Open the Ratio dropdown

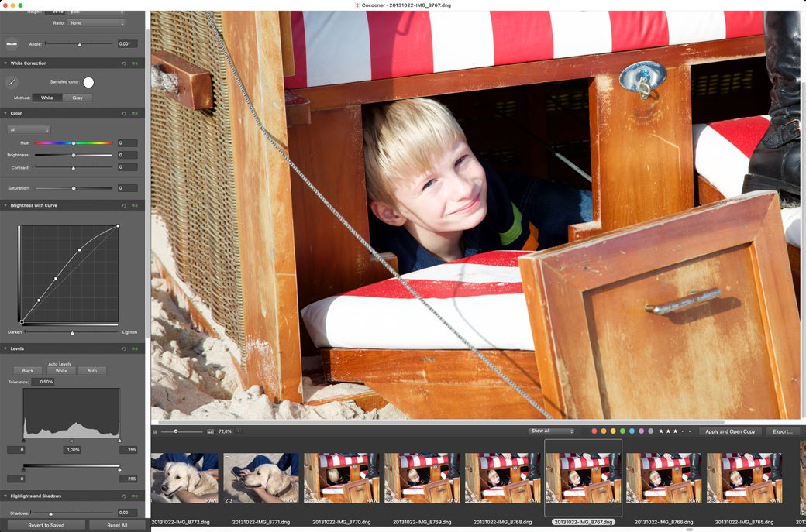point(97,23)
